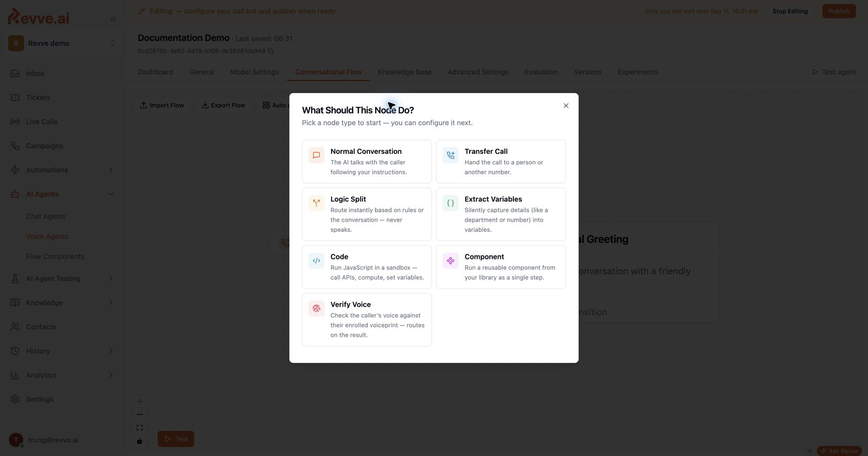Screen dimensions: 868x456
Task: Expand the Knowledge section
Action: [x=111, y=303]
